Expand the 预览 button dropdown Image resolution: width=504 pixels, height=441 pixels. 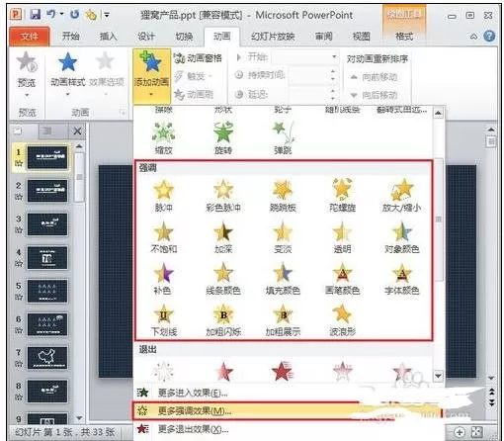tap(27, 95)
